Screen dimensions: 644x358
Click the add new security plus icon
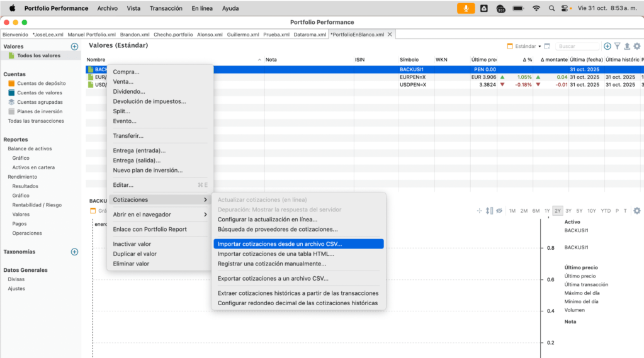(x=607, y=46)
